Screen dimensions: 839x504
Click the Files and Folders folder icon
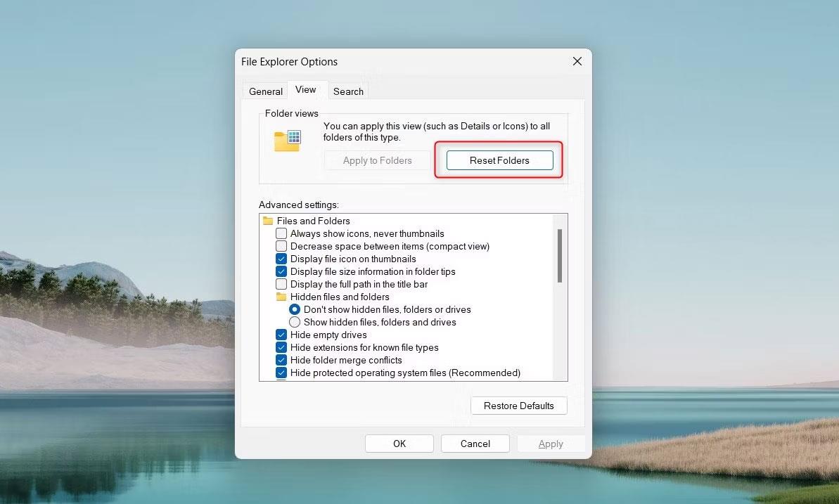(269, 221)
